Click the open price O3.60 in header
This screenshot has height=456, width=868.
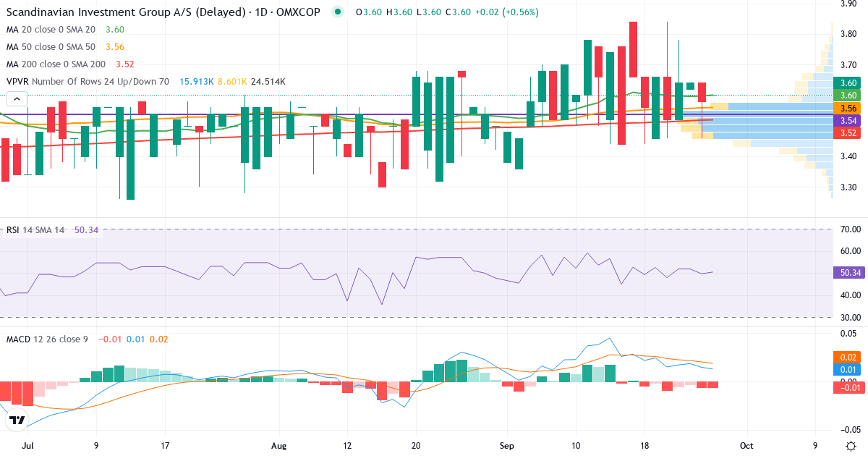tap(370, 12)
